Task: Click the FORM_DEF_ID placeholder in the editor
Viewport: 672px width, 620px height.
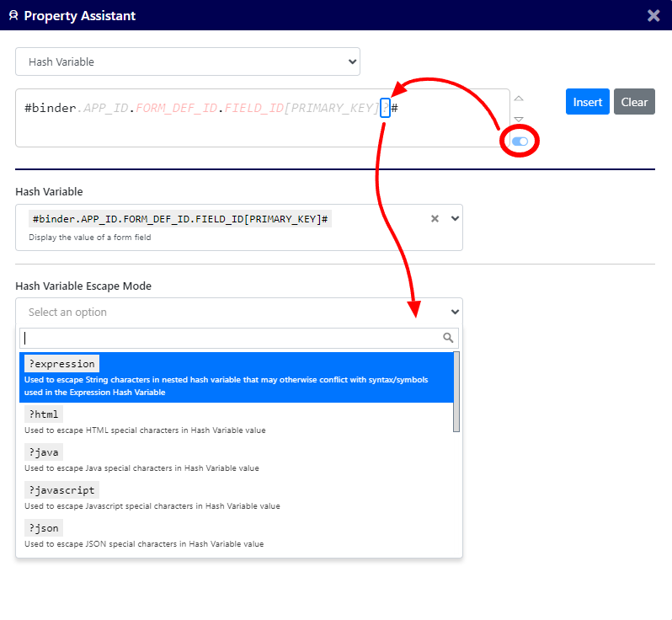Action: (x=177, y=108)
